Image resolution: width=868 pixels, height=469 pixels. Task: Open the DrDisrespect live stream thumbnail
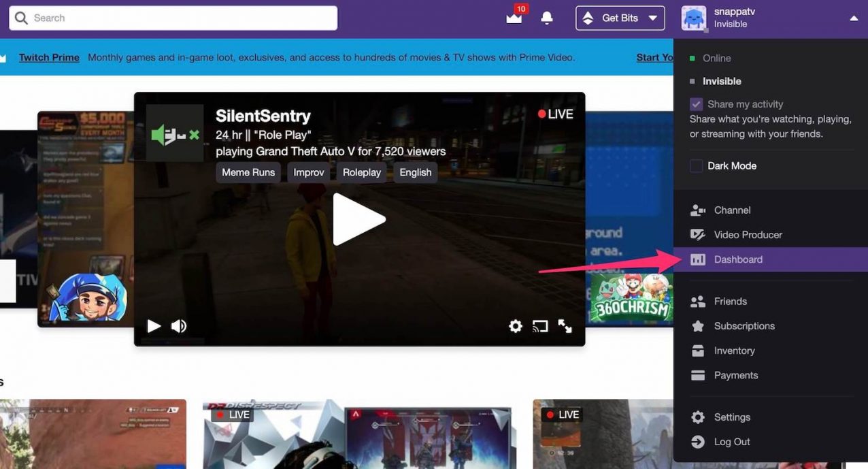pyautogui.click(x=359, y=434)
